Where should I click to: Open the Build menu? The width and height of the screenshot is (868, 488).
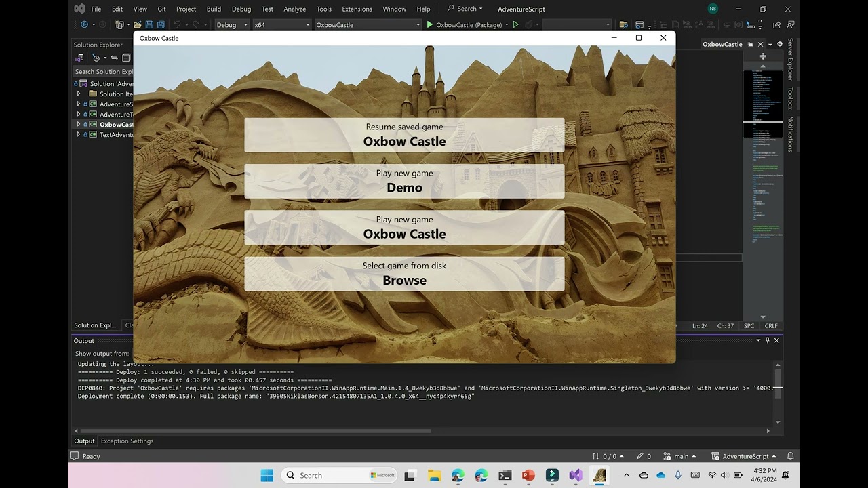214,9
